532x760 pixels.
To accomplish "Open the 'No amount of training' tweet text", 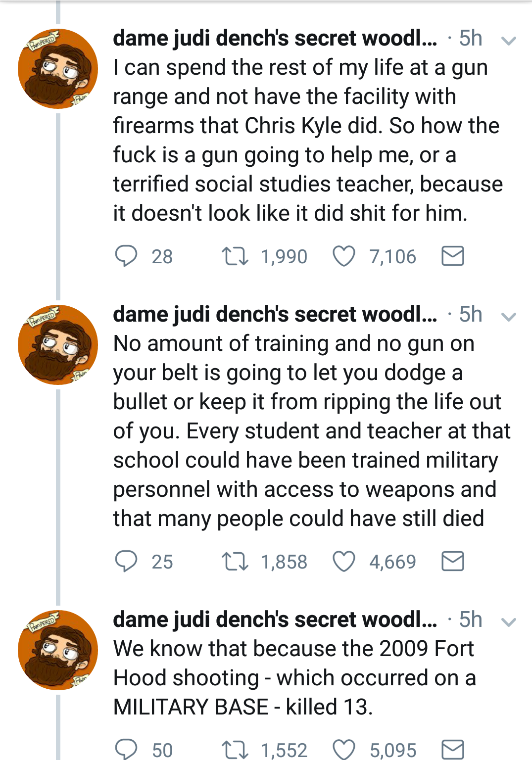I will coord(307,430).
